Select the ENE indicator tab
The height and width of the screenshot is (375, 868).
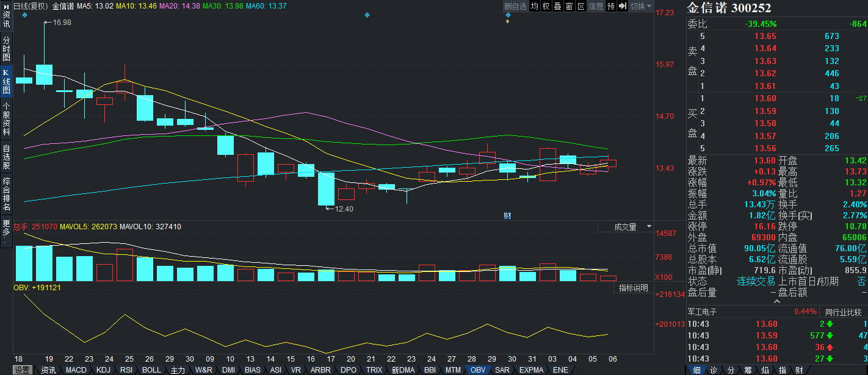[560, 370]
